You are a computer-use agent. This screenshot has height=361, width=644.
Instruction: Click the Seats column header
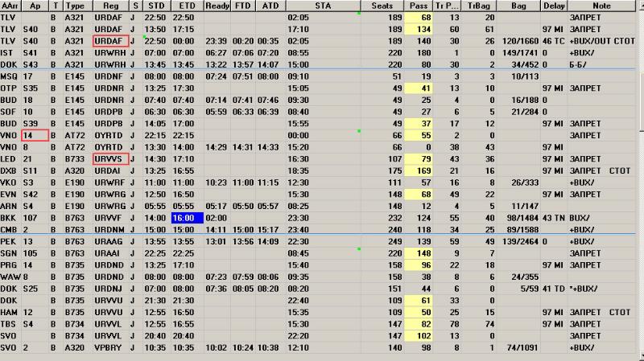click(382, 6)
